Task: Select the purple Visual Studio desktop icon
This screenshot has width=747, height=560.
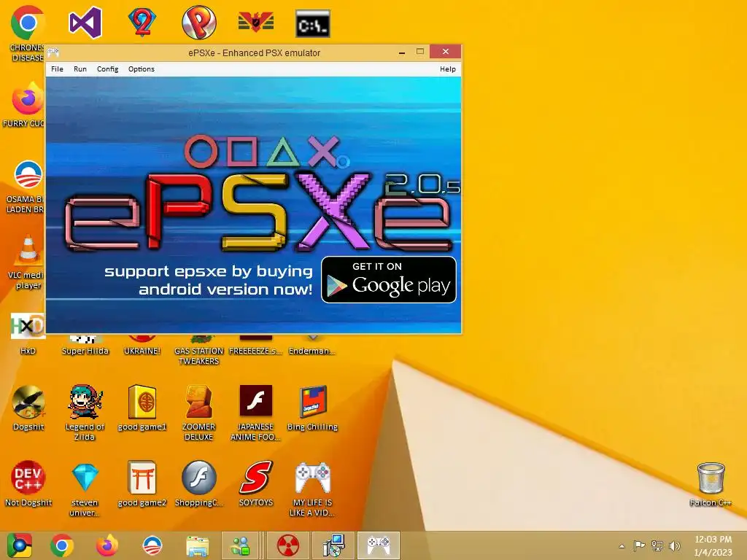Action: (85, 23)
